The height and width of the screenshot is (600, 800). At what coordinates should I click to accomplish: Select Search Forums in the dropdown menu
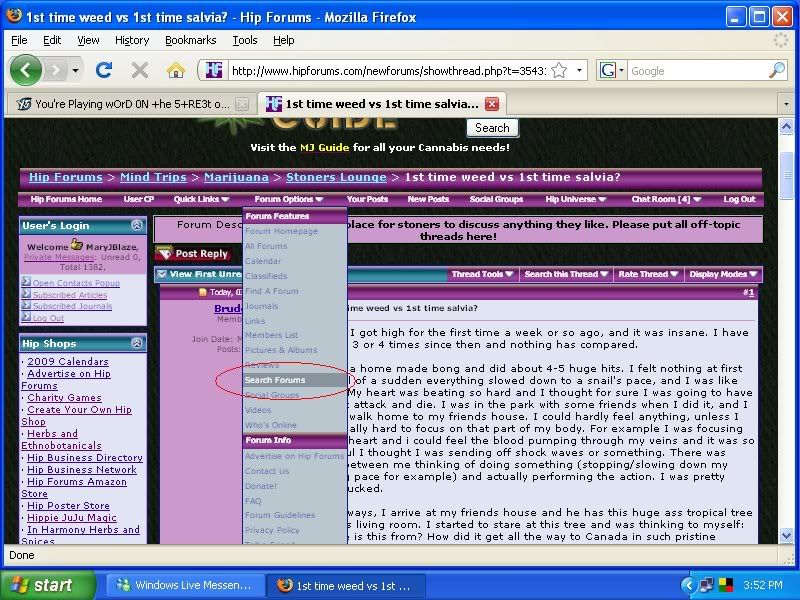[277, 381]
